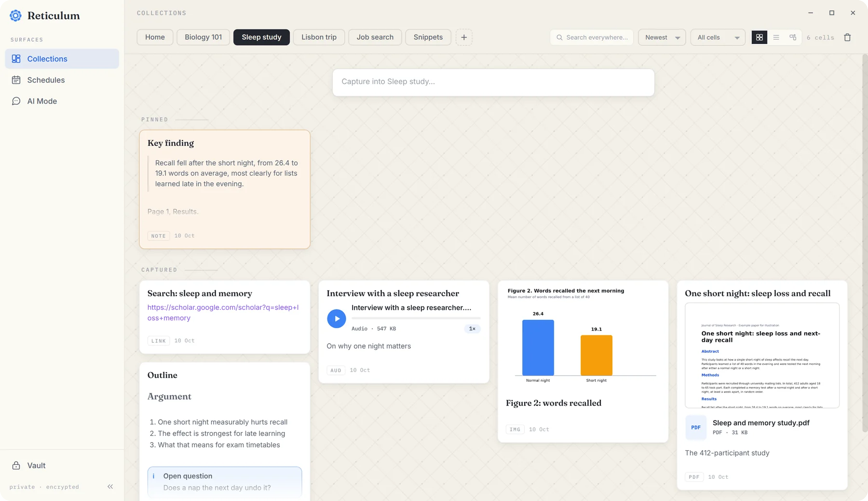Collapse the sidebar with the double chevron
This screenshot has width=868, height=501.
coord(110,487)
